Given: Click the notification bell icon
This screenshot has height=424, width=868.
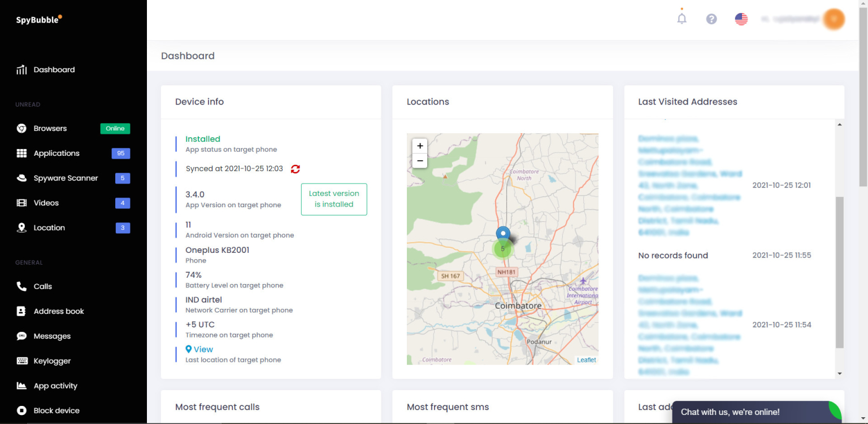Looking at the screenshot, I should pyautogui.click(x=682, y=18).
